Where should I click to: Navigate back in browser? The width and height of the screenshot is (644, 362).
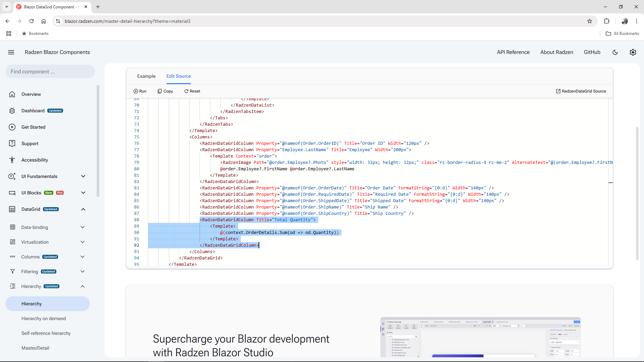(7, 21)
